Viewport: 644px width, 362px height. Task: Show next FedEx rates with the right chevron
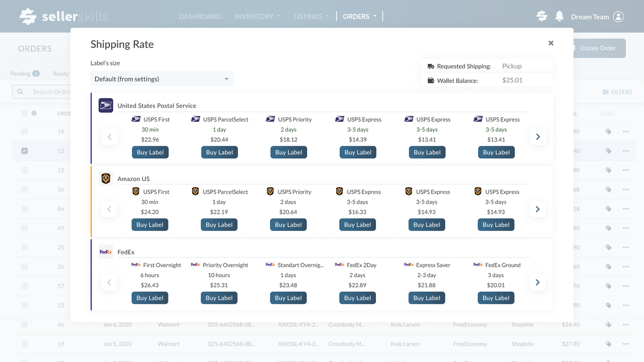[x=538, y=283]
